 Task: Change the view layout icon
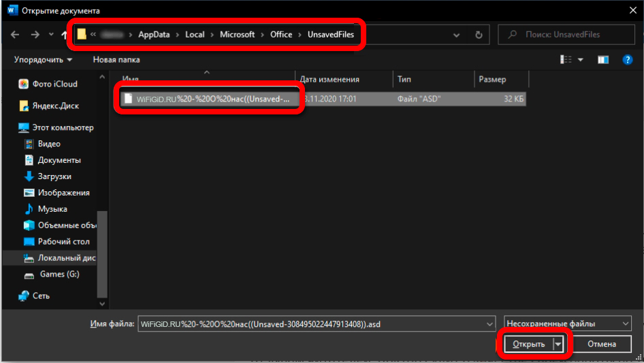[566, 60]
